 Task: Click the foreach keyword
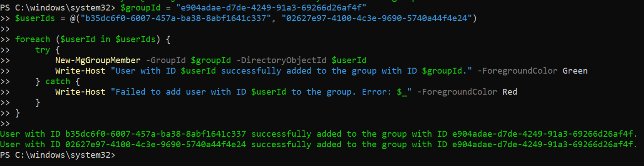click(33, 39)
